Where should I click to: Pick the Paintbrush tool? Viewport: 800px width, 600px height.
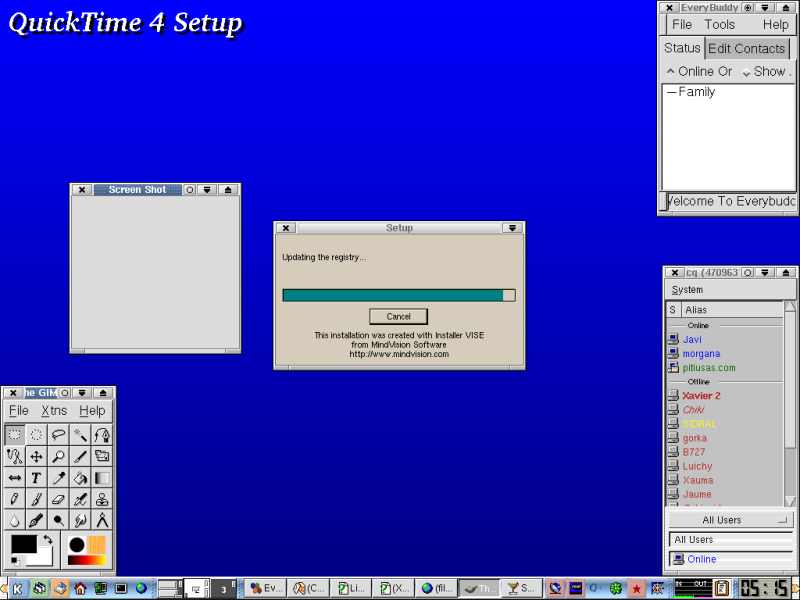[36, 499]
